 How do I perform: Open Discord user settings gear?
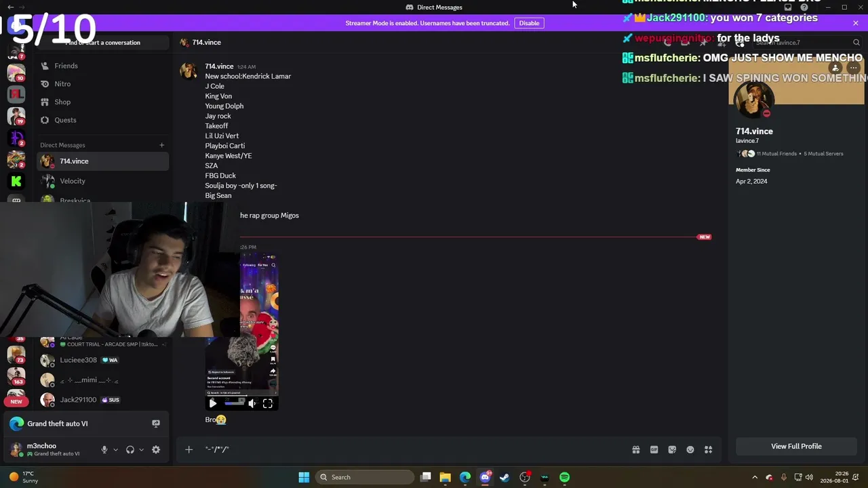point(156,449)
